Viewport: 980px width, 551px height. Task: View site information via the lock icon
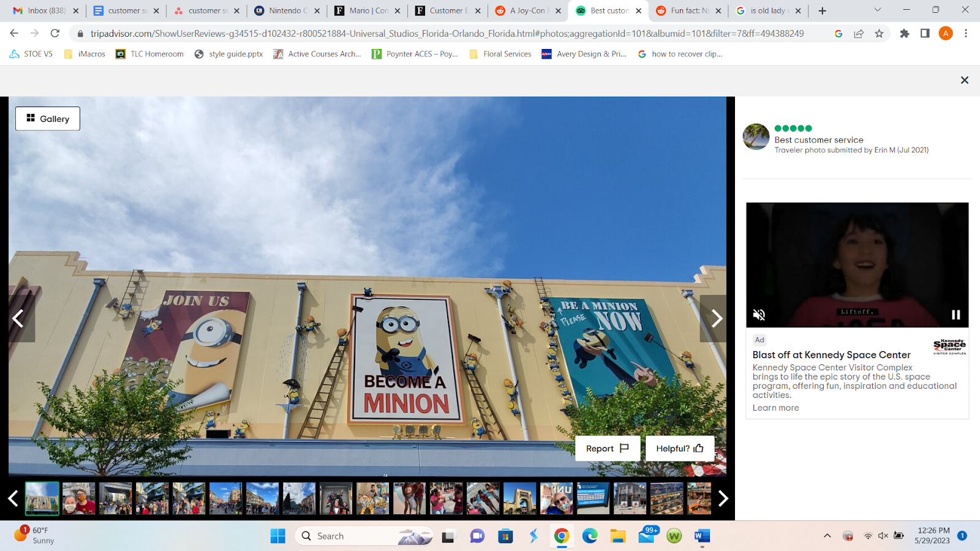80,34
